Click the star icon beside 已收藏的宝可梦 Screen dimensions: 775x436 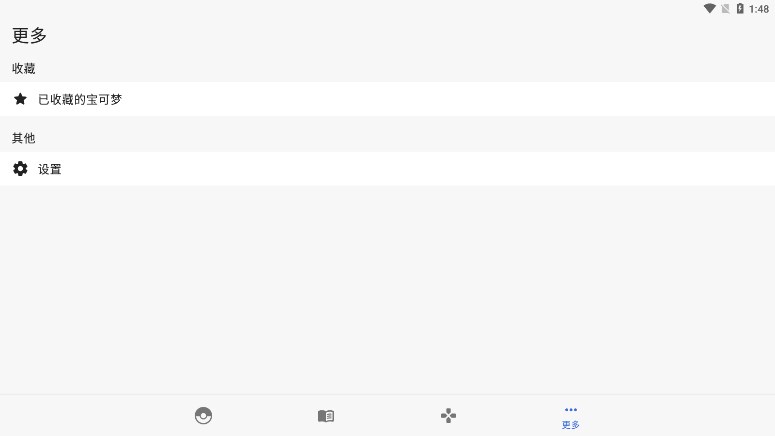pos(20,99)
